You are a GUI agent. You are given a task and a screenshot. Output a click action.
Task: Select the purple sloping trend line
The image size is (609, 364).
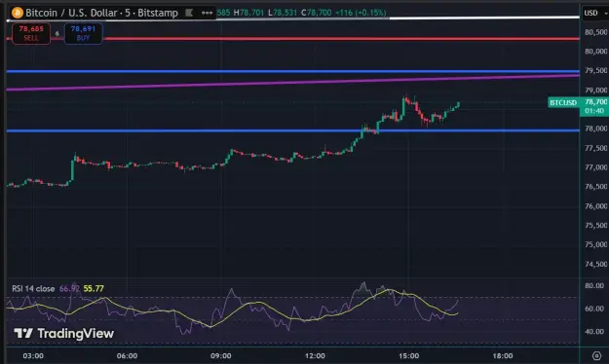coord(293,83)
